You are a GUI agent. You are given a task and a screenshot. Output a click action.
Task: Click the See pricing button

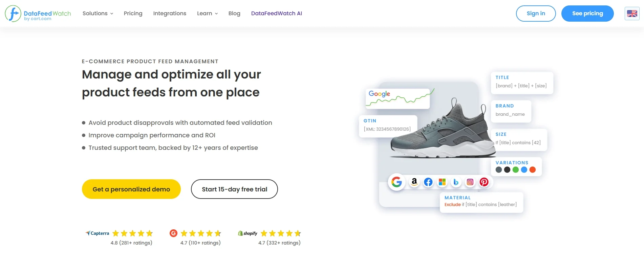(587, 14)
